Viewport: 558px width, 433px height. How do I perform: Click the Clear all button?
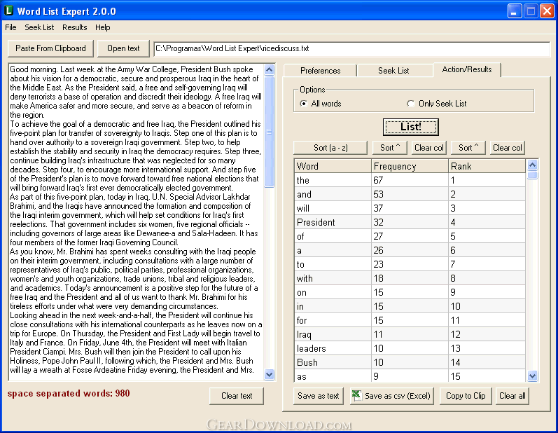click(x=512, y=396)
